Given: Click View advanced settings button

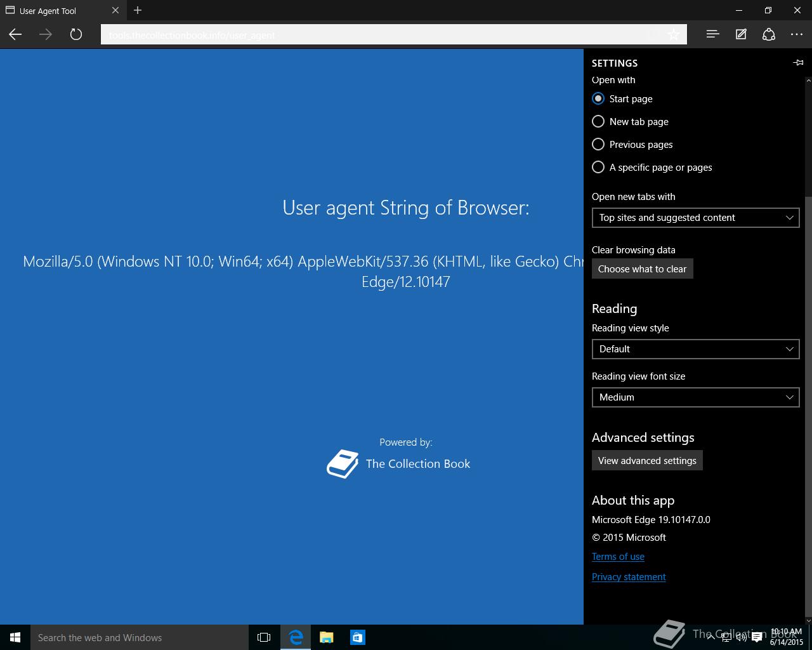Looking at the screenshot, I should (647, 461).
